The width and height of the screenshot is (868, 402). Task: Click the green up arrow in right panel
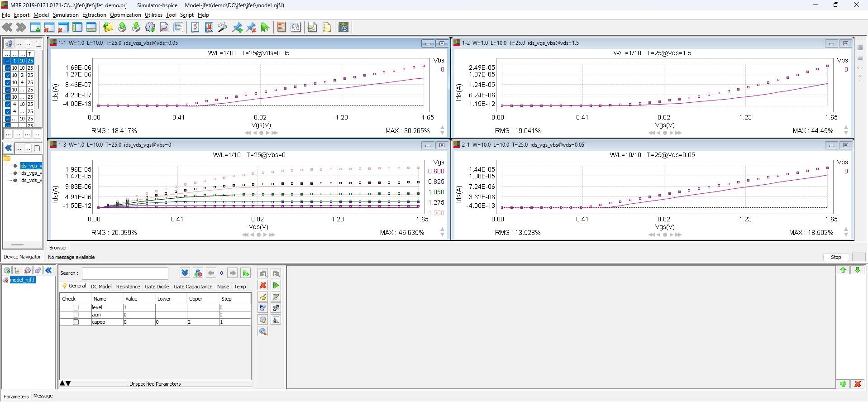pos(843,270)
